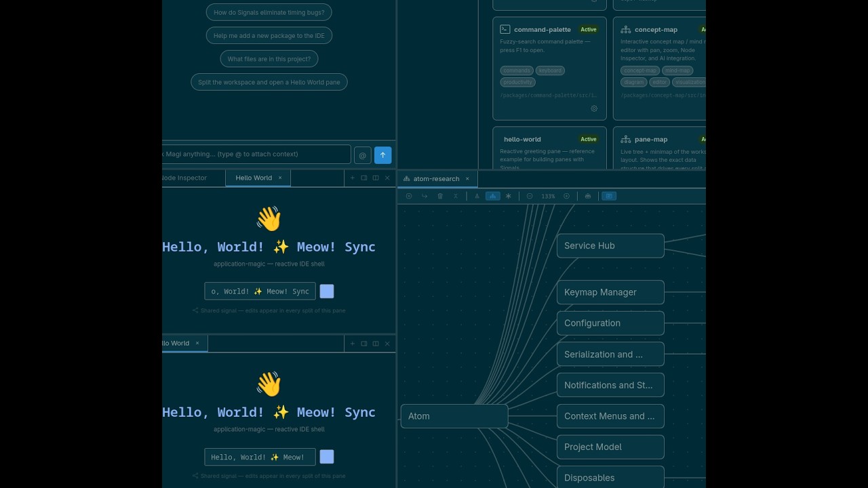Zoom out the concept map
The width and height of the screenshot is (868, 488).
530,196
